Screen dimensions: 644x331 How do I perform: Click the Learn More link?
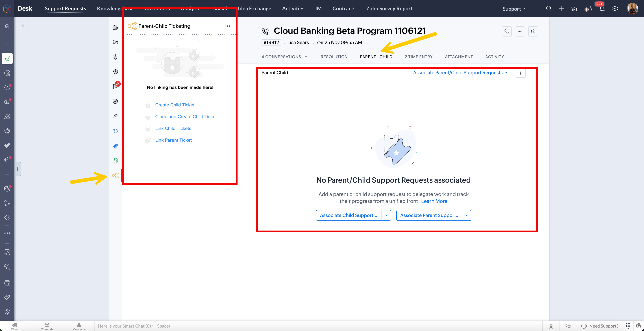[434, 201]
